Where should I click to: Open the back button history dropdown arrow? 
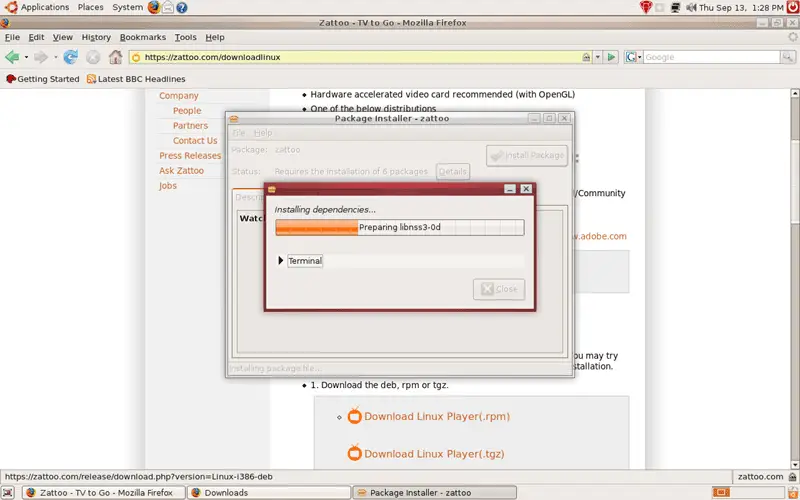pos(26,57)
